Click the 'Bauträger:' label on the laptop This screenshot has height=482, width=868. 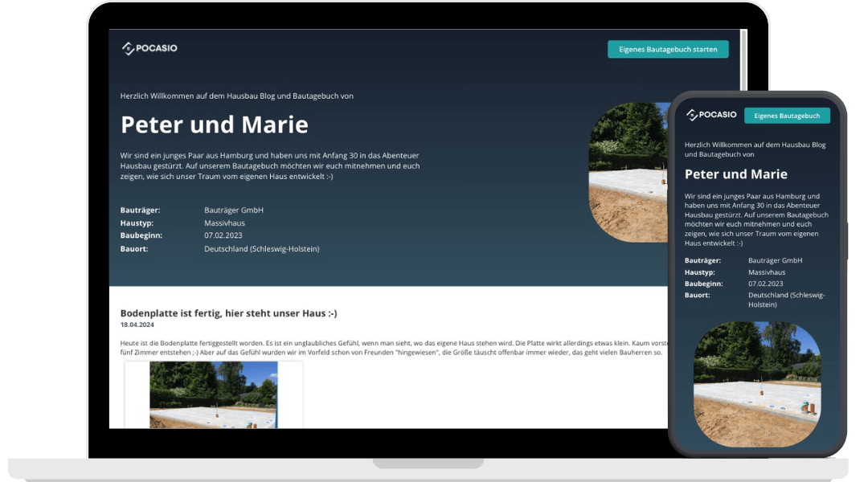tap(140, 210)
